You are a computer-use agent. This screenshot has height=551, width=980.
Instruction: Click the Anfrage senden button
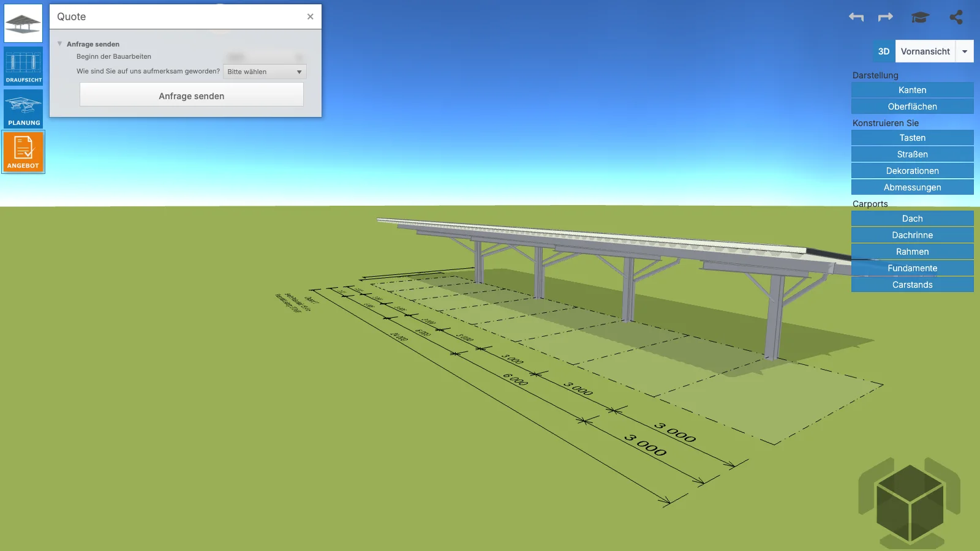coord(192,96)
